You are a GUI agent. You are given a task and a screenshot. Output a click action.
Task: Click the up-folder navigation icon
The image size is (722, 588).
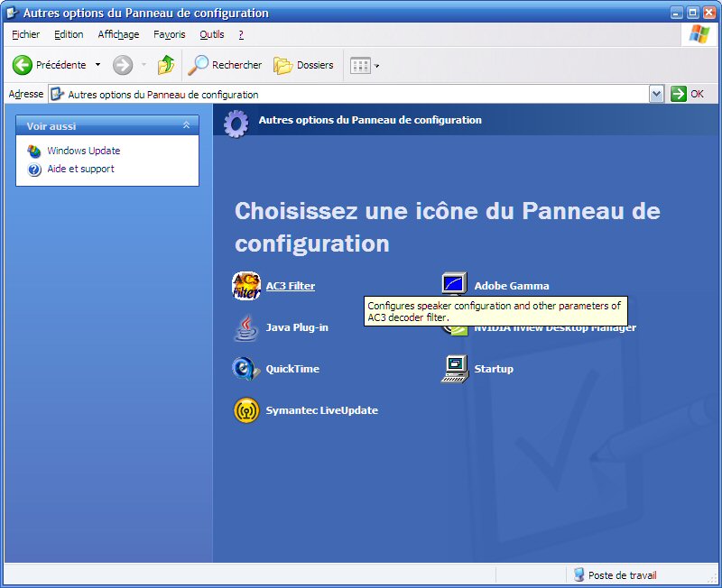(x=166, y=65)
